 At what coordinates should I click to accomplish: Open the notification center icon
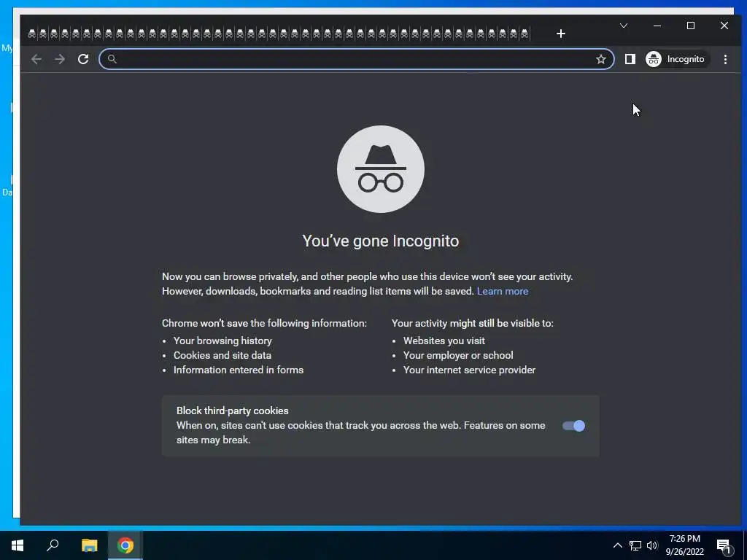tap(724, 546)
